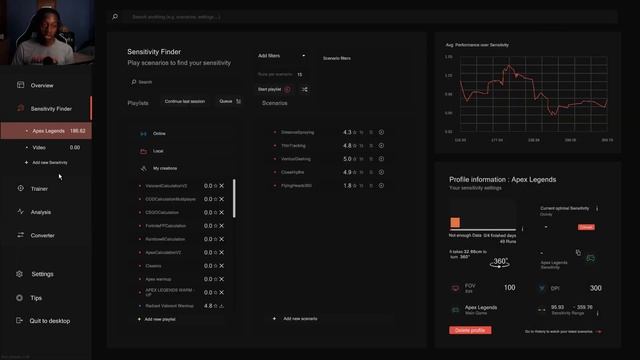Play the FlyingHeads scenario rated 1.8

pos(381,185)
